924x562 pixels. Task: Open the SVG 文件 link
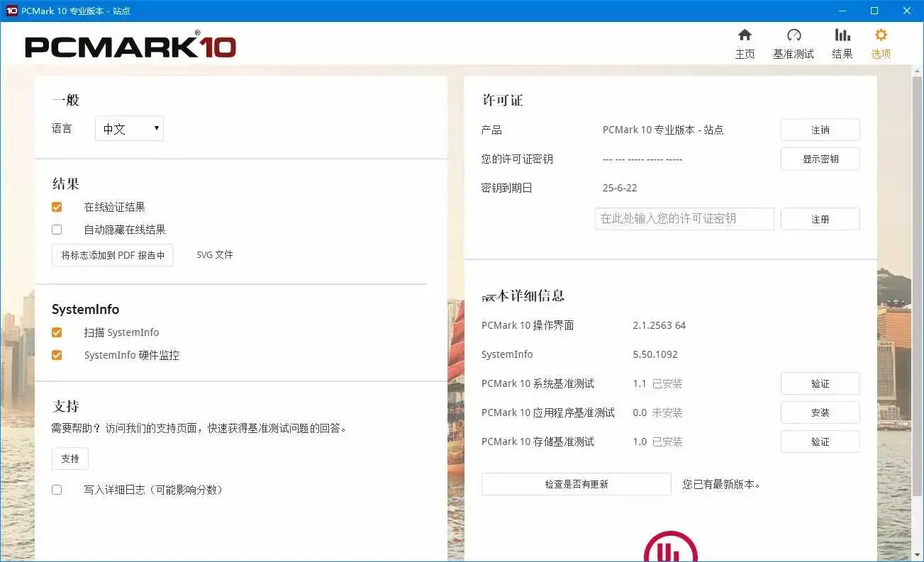(x=214, y=254)
